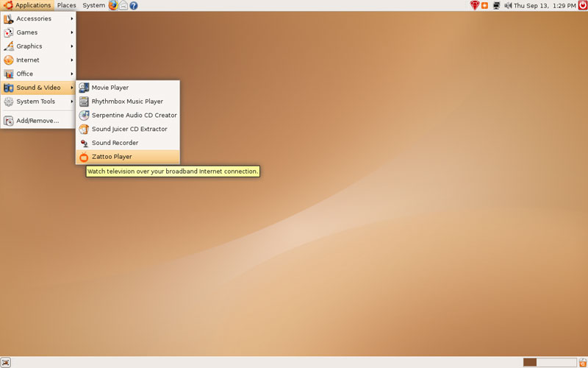Open the Evolution mail launcher icon
Image resolution: width=588 pixels, height=368 pixels.
tap(123, 5)
